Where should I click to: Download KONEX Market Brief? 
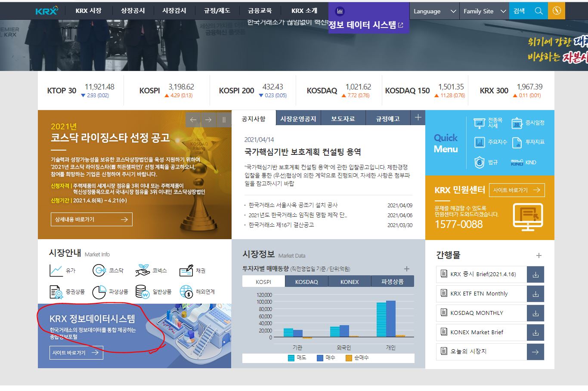[535, 333]
